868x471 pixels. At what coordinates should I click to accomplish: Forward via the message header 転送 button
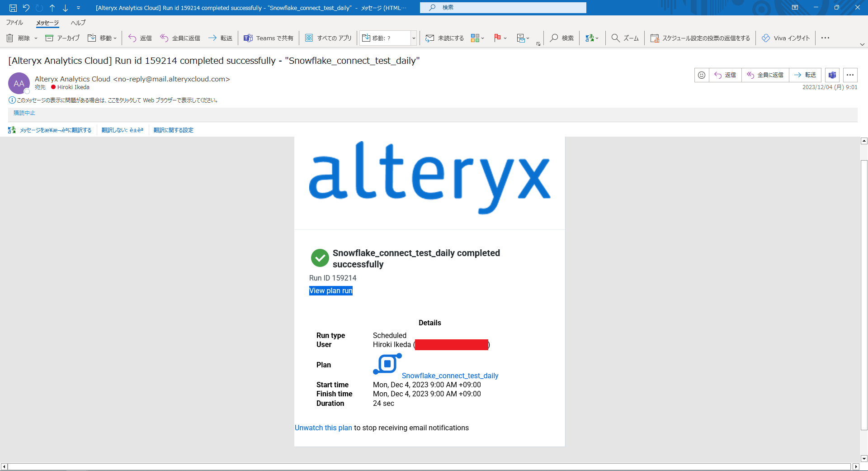click(x=805, y=75)
